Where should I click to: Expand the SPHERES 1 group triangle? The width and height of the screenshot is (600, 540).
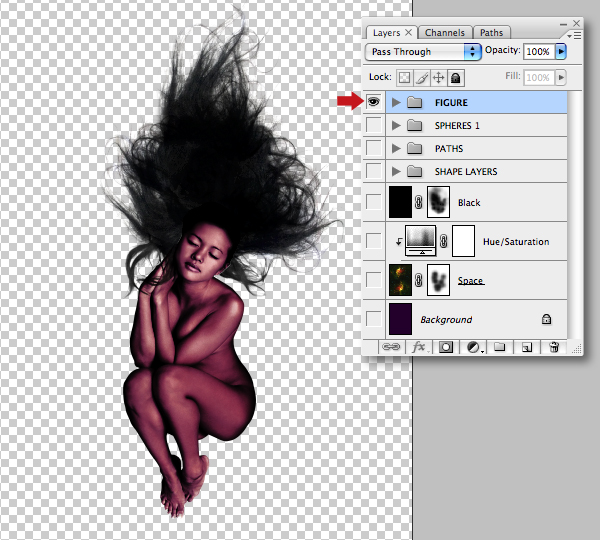[x=396, y=125]
